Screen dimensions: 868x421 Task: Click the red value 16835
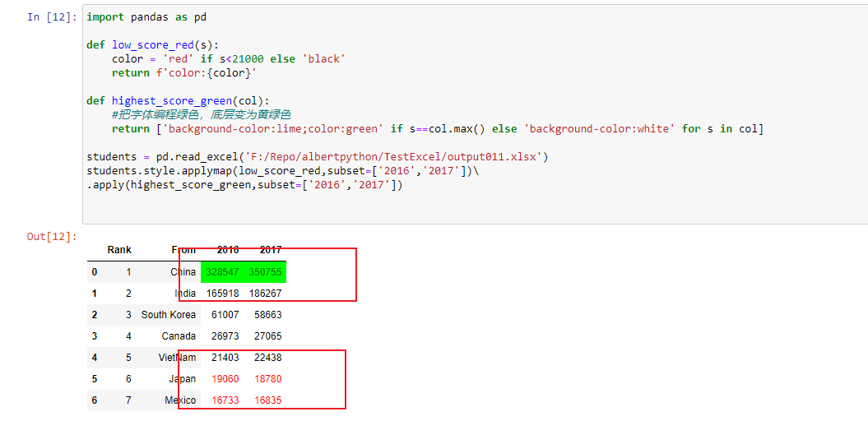coord(268,400)
